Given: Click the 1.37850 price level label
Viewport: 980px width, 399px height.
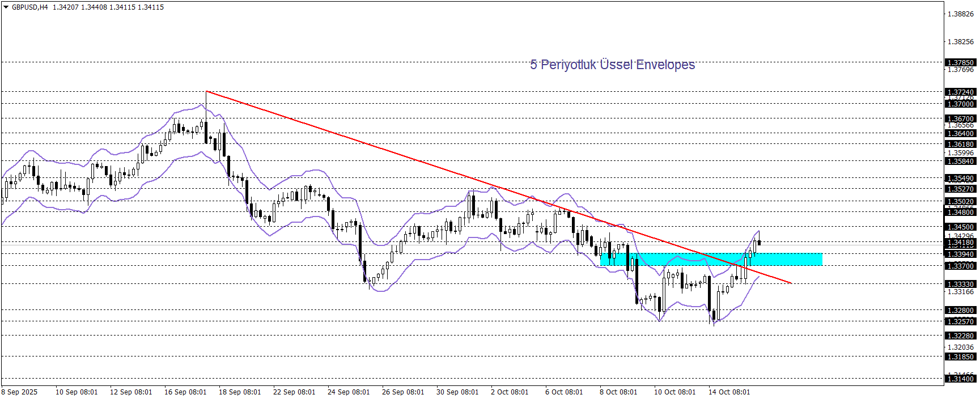Looking at the screenshot, I should coord(960,62).
